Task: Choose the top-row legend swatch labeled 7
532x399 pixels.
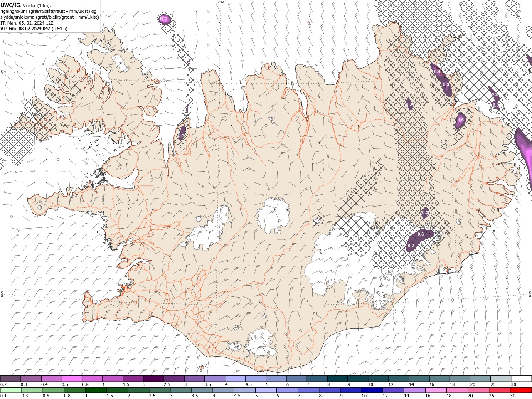Action: (317, 379)
